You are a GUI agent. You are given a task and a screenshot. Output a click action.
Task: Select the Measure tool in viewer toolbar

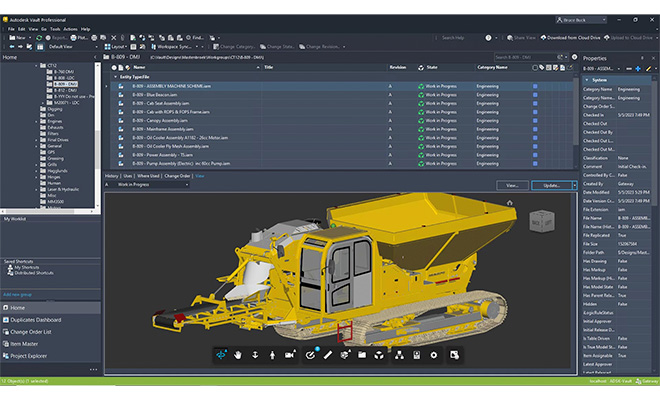click(x=311, y=355)
